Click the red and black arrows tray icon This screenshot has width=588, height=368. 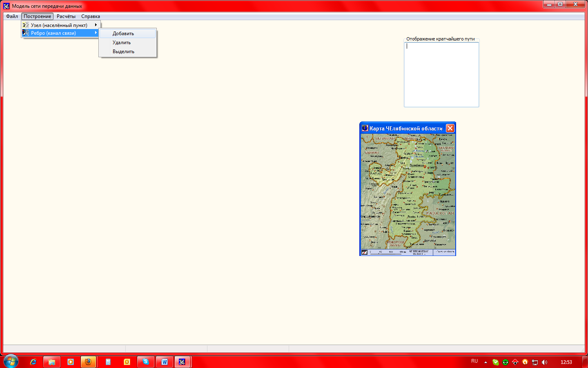pyautogui.click(x=515, y=362)
